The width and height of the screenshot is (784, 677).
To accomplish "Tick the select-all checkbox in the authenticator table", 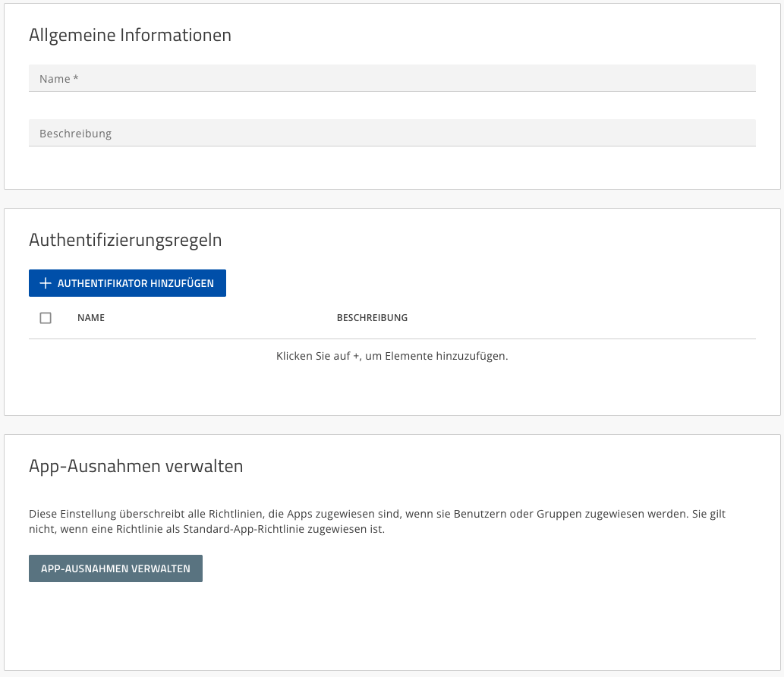I will coord(46,318).
